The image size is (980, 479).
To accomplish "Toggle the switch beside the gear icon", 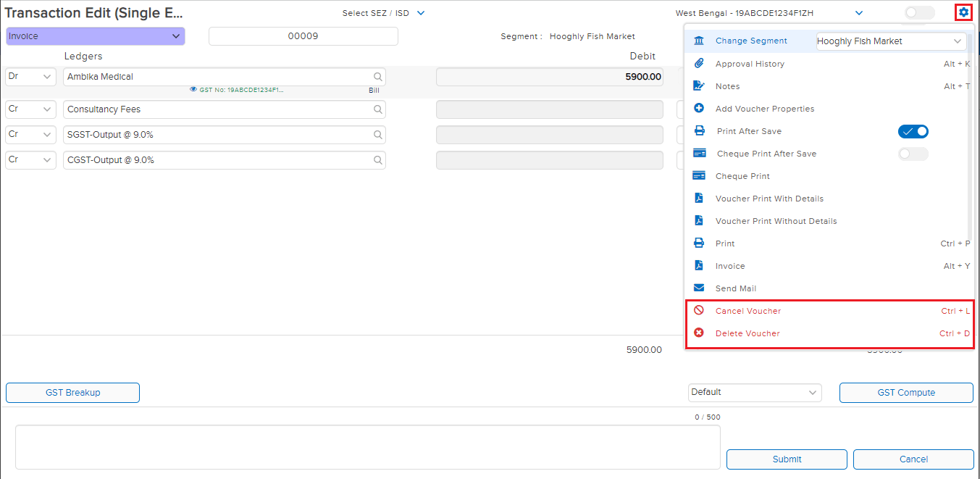I will coord(919,12).
